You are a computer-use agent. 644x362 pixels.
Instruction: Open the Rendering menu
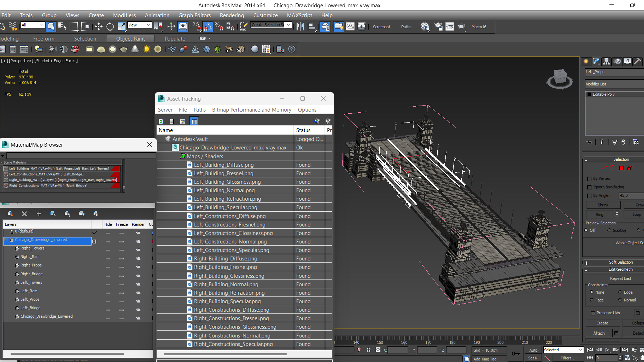pos(232,15)
